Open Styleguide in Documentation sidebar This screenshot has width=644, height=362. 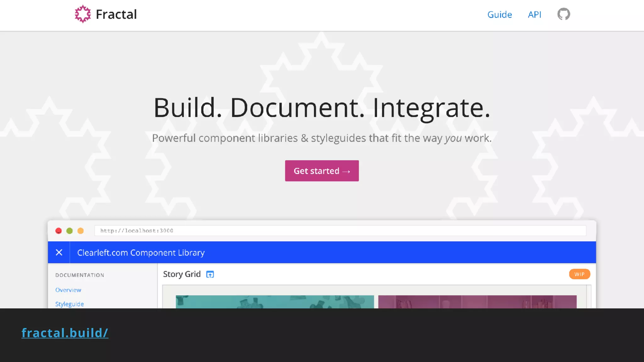point(69,304)
